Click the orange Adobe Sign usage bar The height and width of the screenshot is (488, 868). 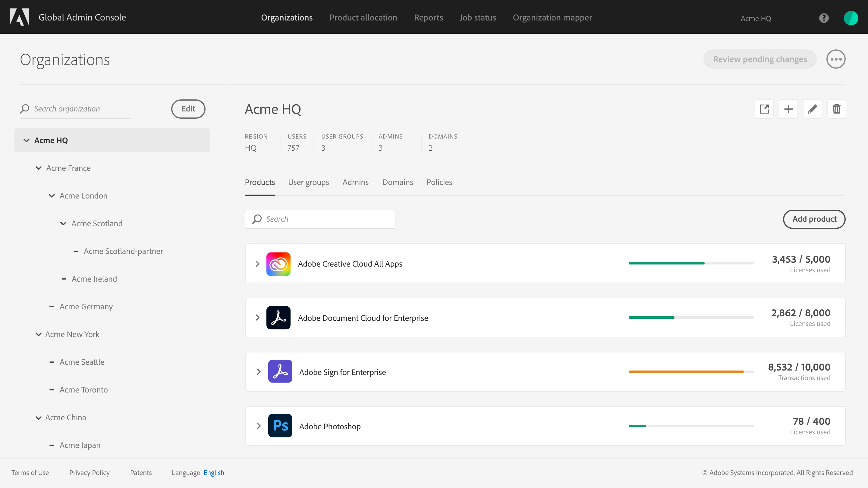pyautogui.click(x=691, y=372)
